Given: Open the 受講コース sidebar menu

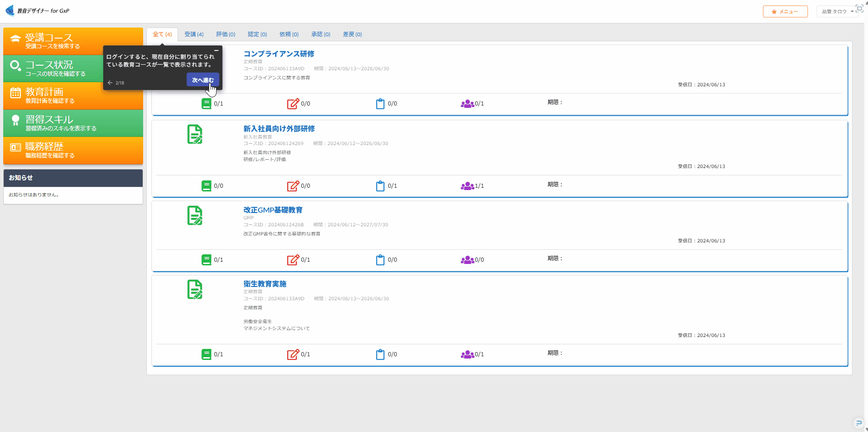Looking at the screenshot, I should [73, 41].
